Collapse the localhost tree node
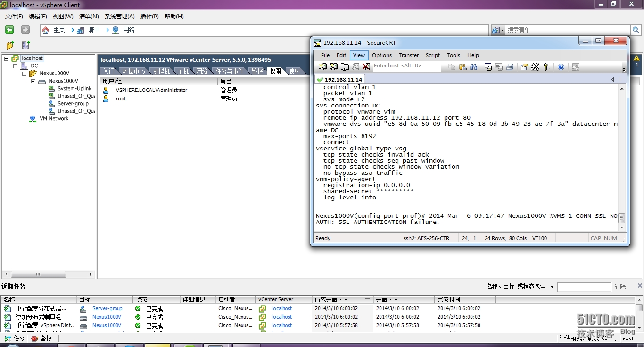This screenshot has width=644, height=347. coord(6,58)
